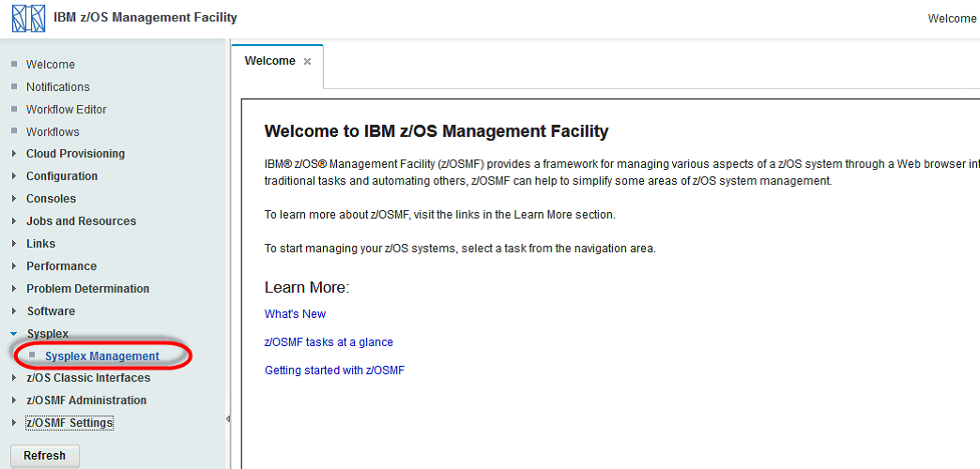Open the Workflow Editor task
The height and width of the screenshot is (469, 980).
[x=66, y=110]
